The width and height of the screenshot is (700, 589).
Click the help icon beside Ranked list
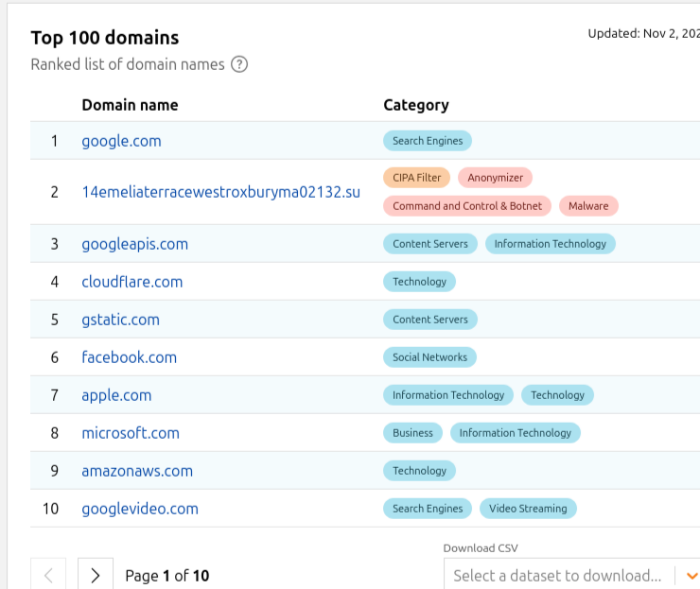pos(239,65)
